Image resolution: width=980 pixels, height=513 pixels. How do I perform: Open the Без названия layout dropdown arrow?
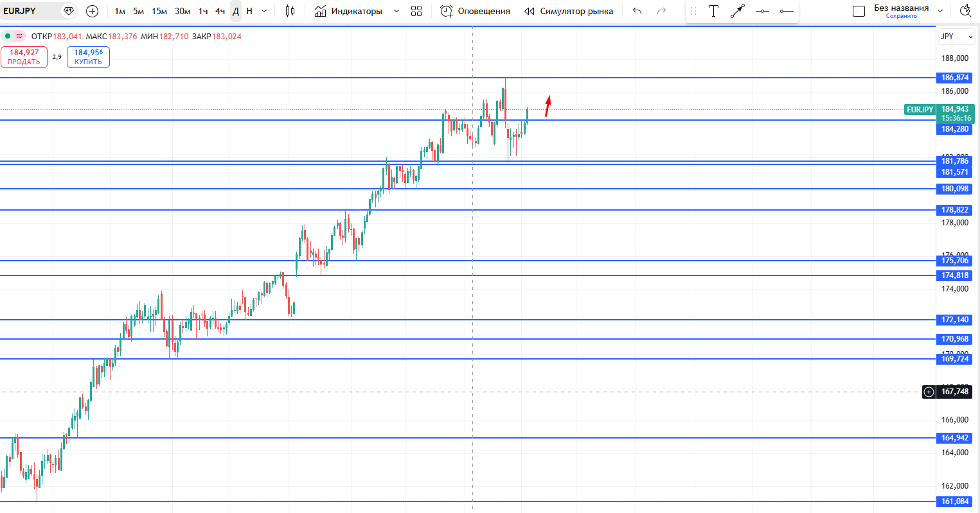click(941, 11)
